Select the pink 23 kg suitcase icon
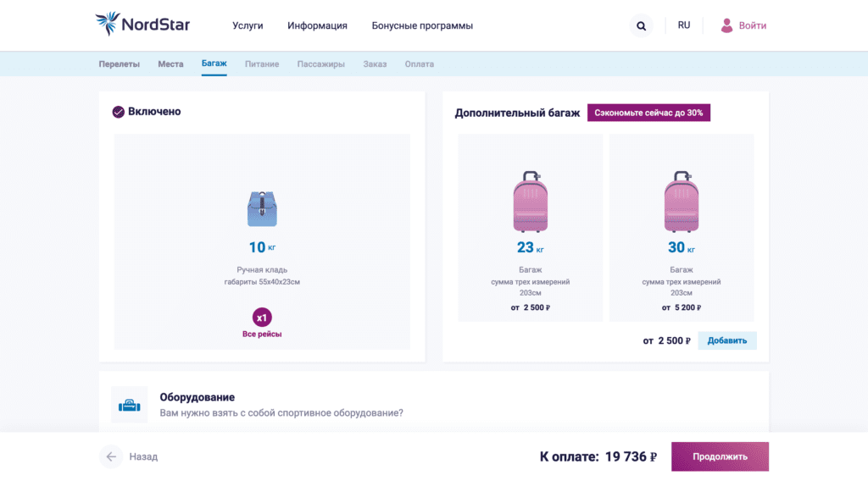This screenshot has height=481, width=868. point(531,202)
